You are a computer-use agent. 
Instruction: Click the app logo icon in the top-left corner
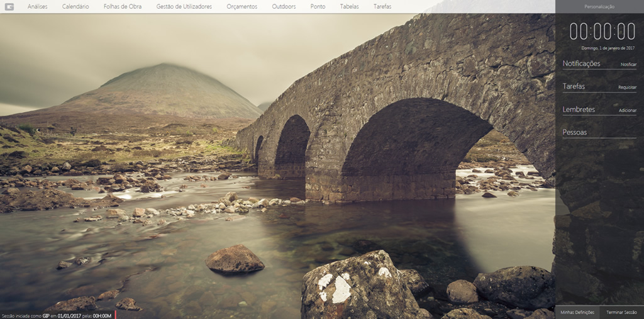[9, 6]
